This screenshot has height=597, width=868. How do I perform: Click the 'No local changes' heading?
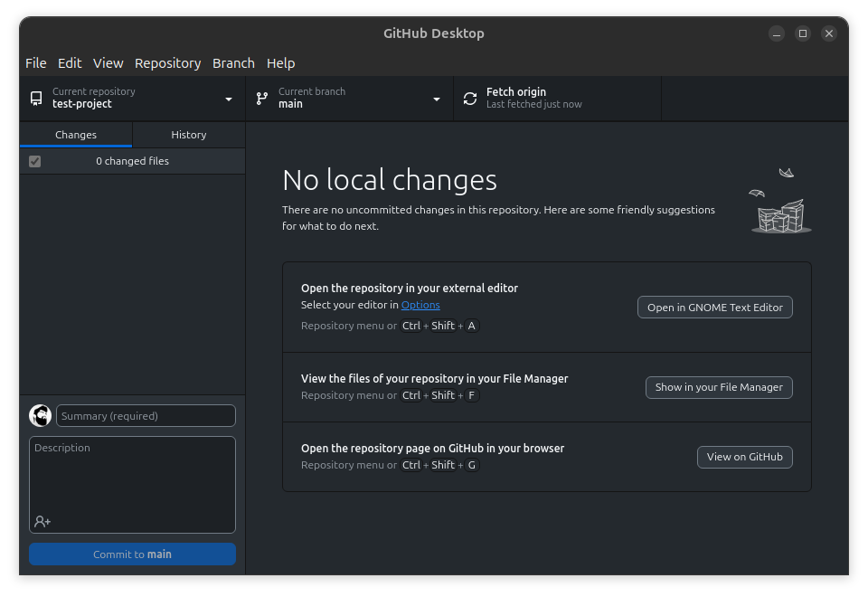click(x=390, y=180)
